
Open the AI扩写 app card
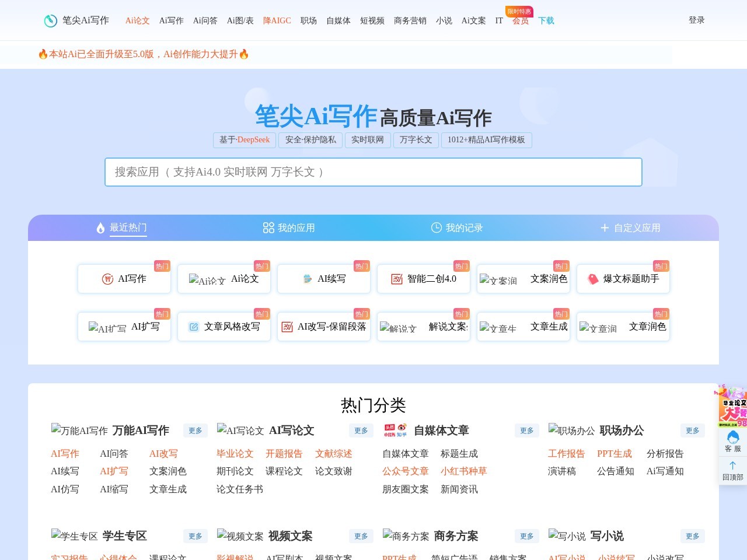pos(124,327)
